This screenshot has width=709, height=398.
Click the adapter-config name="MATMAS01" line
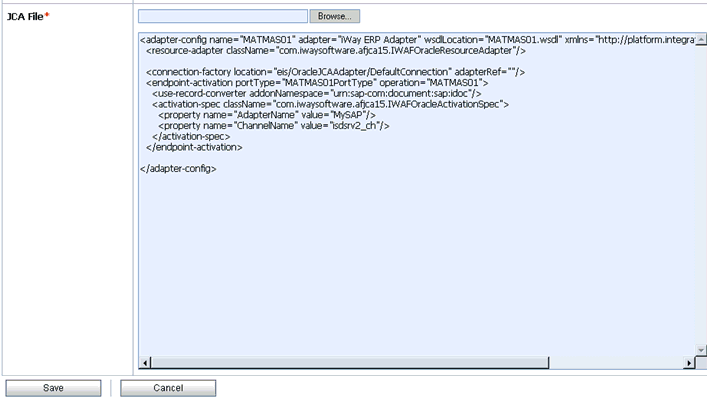click(x=417, y=40)
